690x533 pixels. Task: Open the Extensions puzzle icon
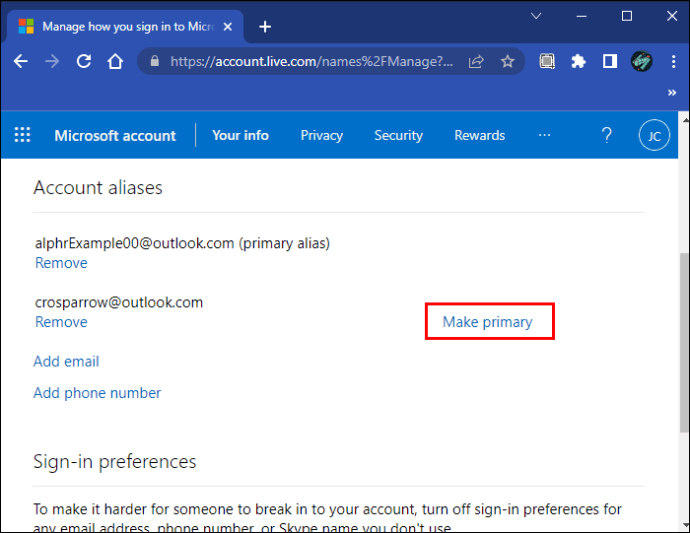click(x=578, y=61)
